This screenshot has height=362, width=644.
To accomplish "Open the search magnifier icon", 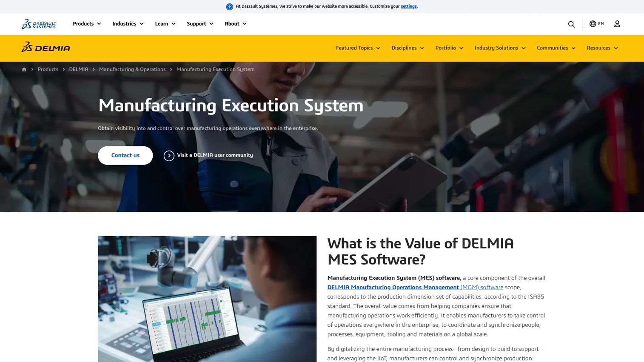I will coord(571,24).
